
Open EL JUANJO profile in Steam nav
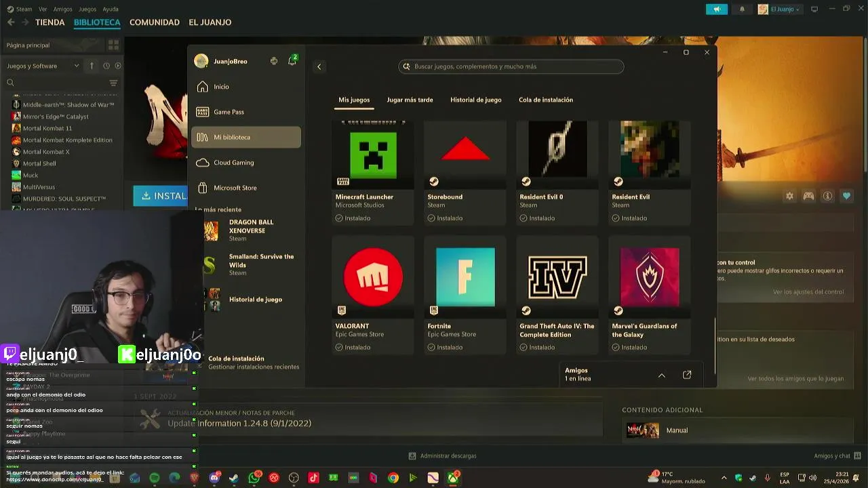click(210, 22)
